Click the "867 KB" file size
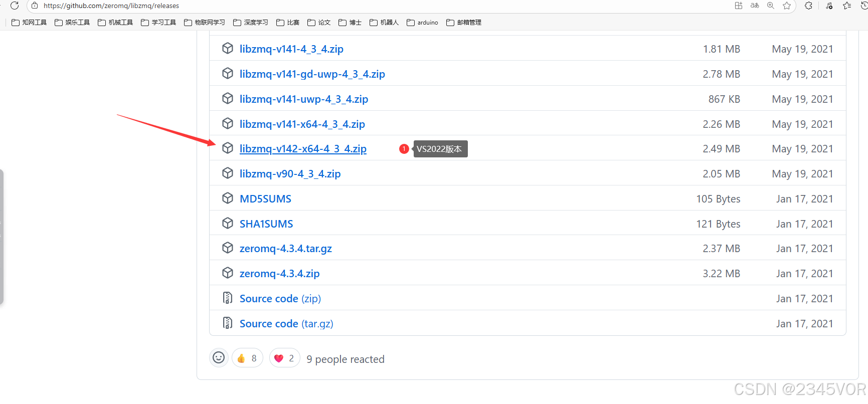The height and width of the screenshot is (404, 868). click(x=724, y=99)
